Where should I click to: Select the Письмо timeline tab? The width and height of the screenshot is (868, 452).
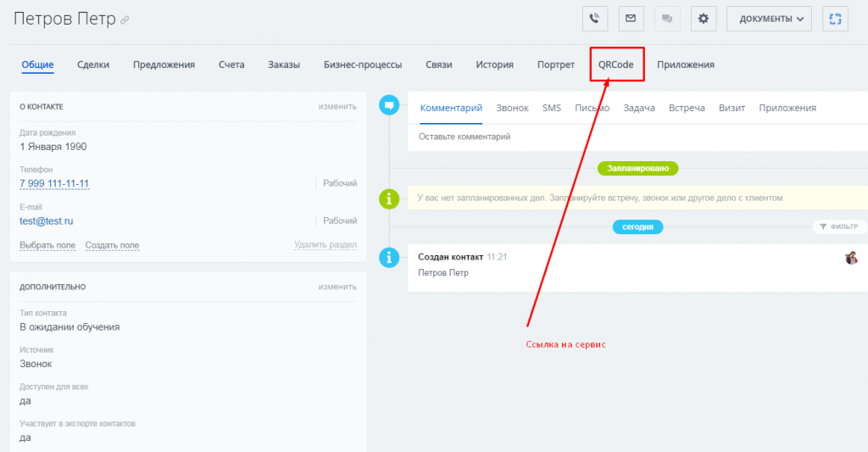point(592,108)
